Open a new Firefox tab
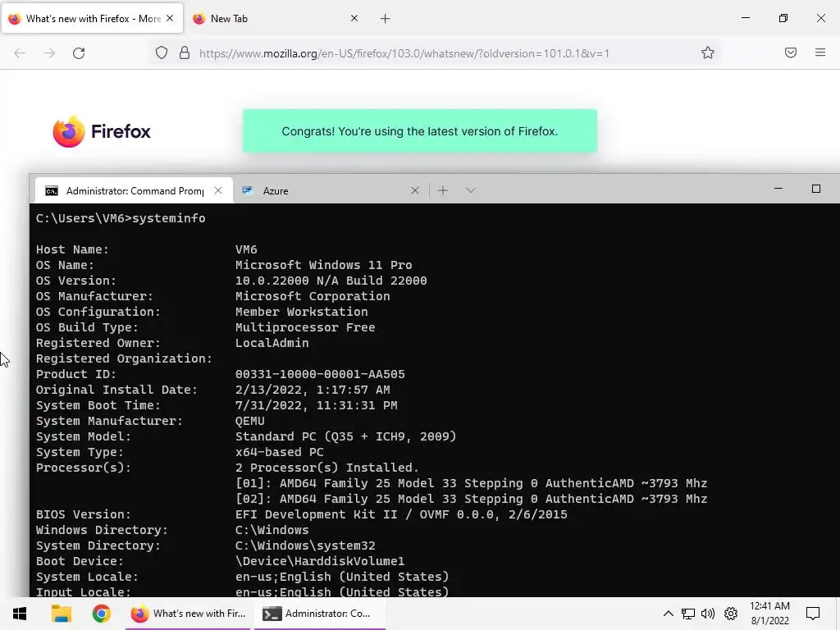 click(x=386, y=19)
